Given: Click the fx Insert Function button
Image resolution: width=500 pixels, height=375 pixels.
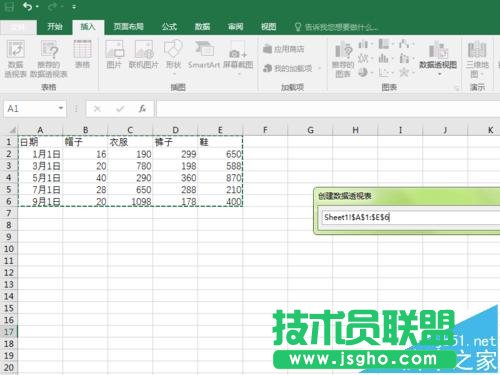Looking at the screenshot, I should click(x=143, y=109).
